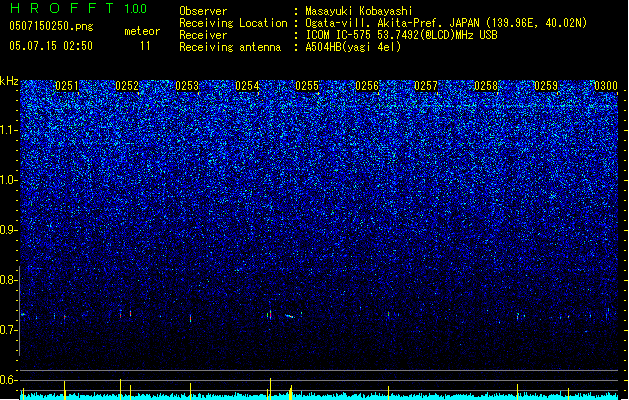Select the filename 0507150250.png
This screenshot has width=629, height=400.
point(51,26)
